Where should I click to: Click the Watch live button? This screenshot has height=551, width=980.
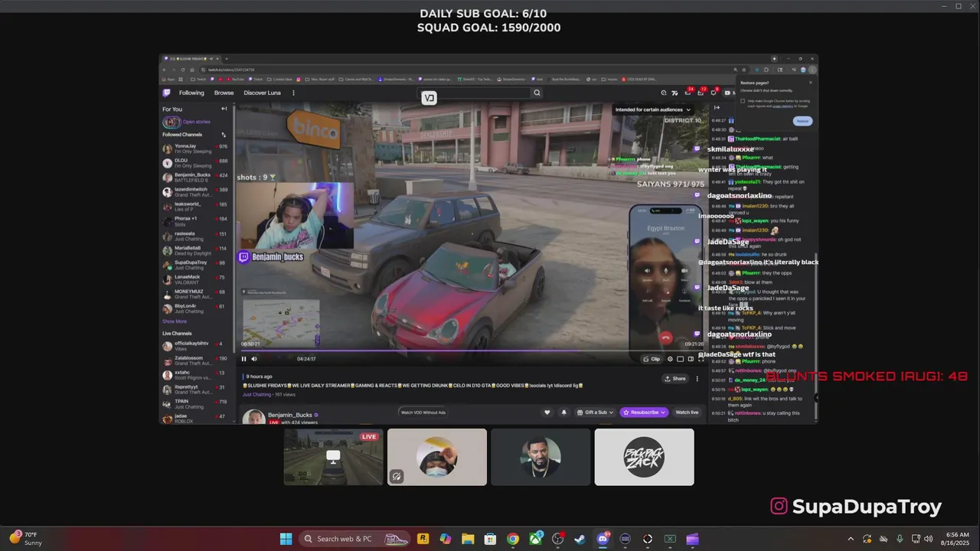coord(687,412)
